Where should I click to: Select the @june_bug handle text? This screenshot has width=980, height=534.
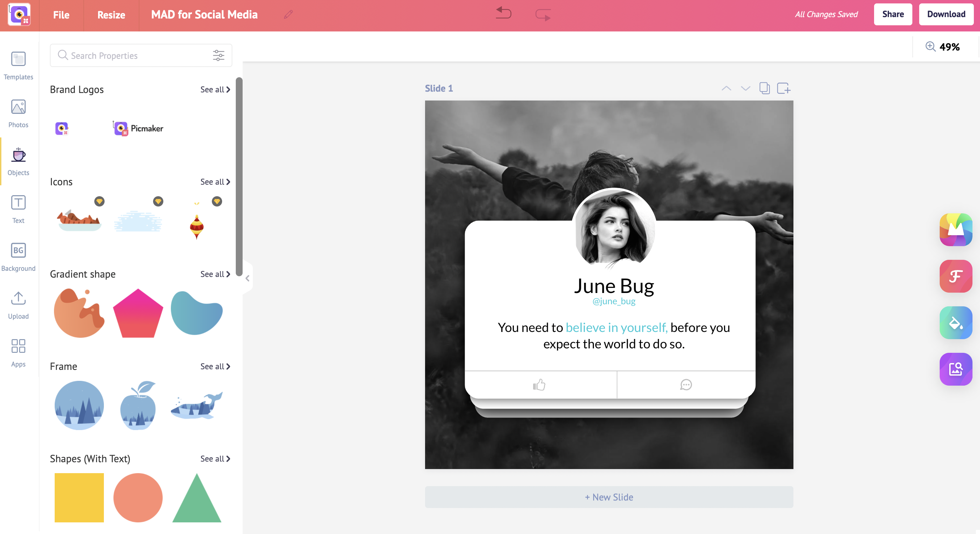click(x=614, y=301)
